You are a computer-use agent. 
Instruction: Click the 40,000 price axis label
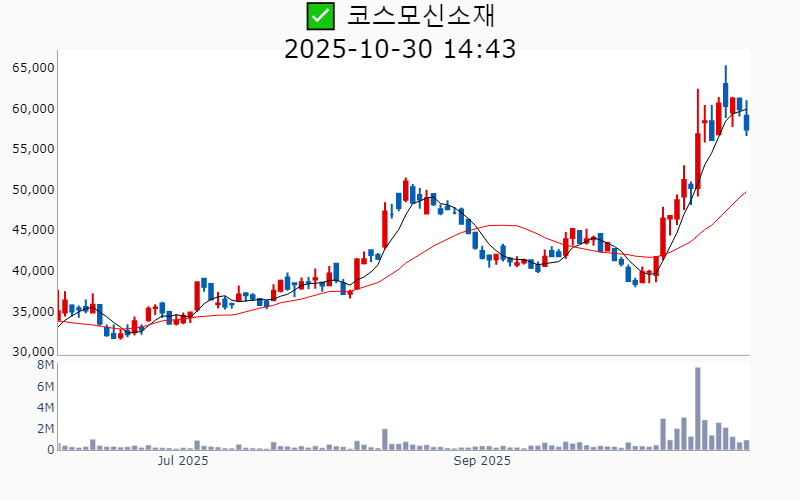tap(33, 271)
